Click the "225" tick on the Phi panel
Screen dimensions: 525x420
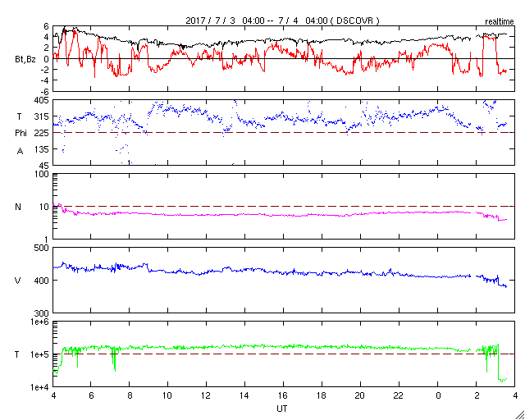43,133
